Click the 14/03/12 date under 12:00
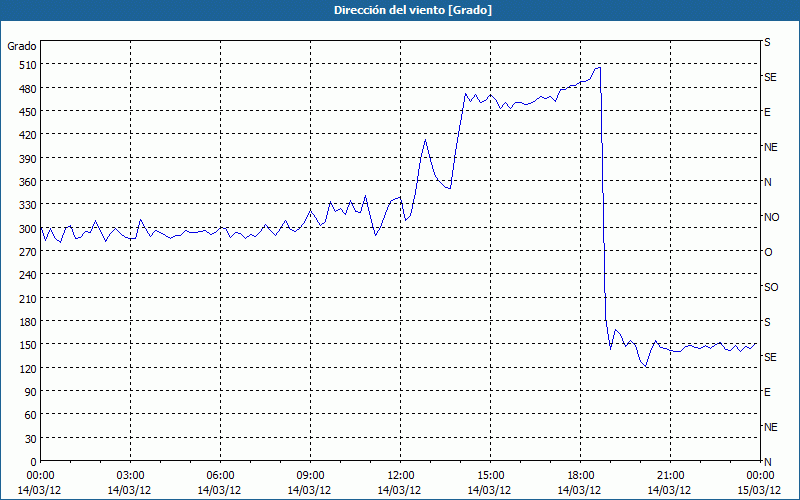This screenshot has width=800, height=500. pos(399,490)
